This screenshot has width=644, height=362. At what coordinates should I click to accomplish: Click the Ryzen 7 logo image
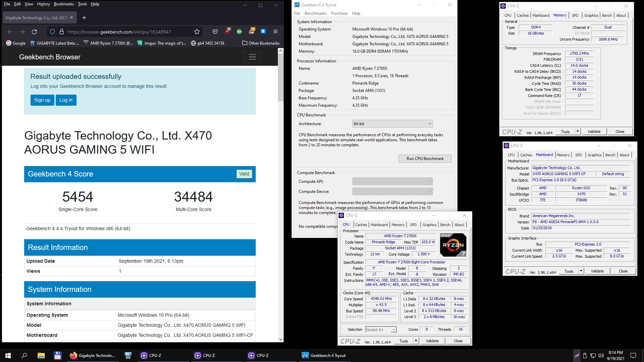point(453,245)
